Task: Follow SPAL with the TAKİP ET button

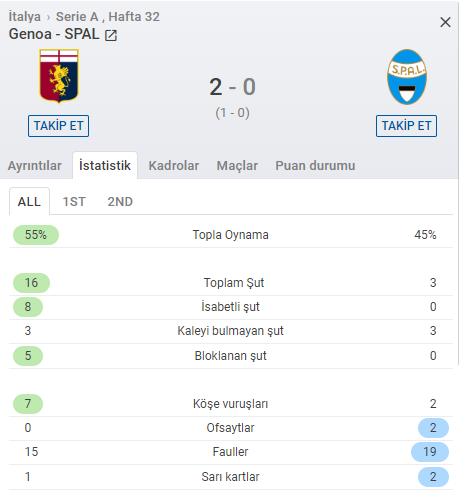Action: pos(406,126)
